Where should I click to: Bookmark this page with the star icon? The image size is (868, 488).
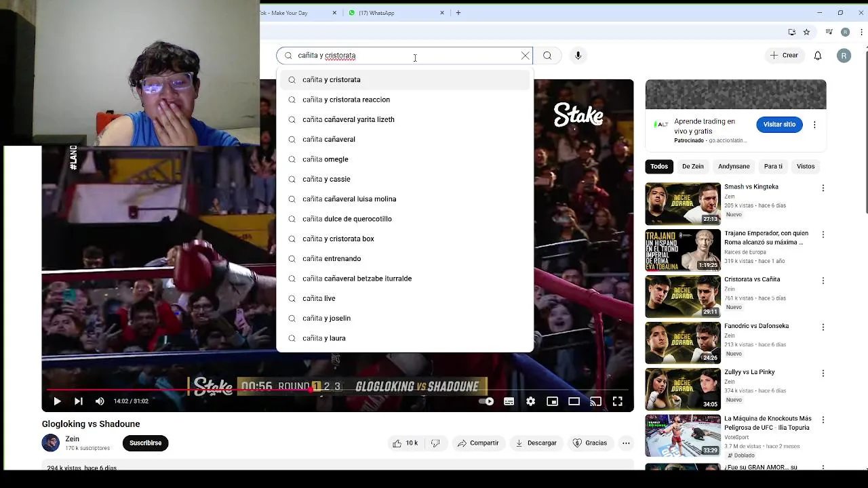[x=806, y=32]
